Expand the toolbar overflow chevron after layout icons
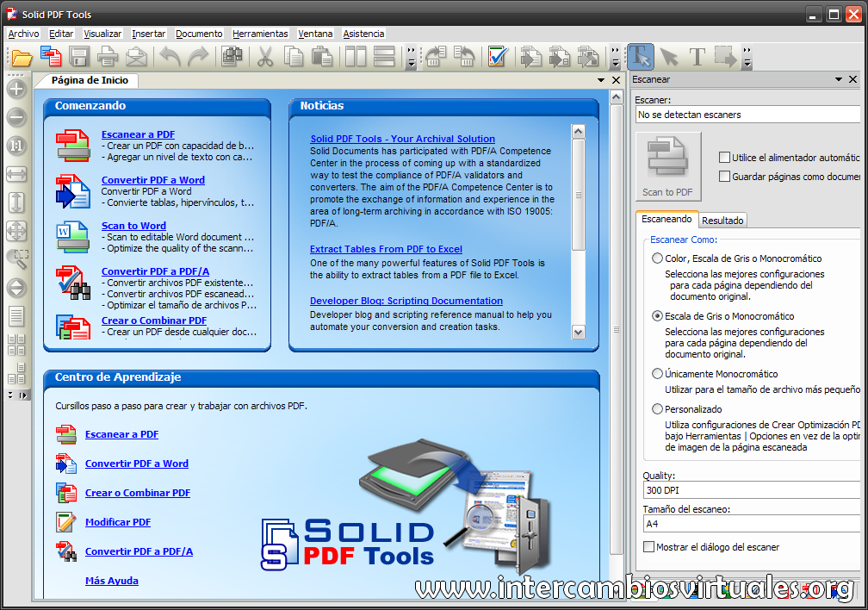868x610 pixels. click(412, 57)
